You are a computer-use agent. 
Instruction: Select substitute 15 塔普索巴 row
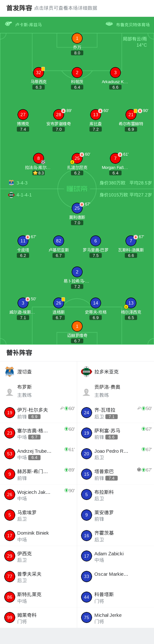(x=115, y=474)
